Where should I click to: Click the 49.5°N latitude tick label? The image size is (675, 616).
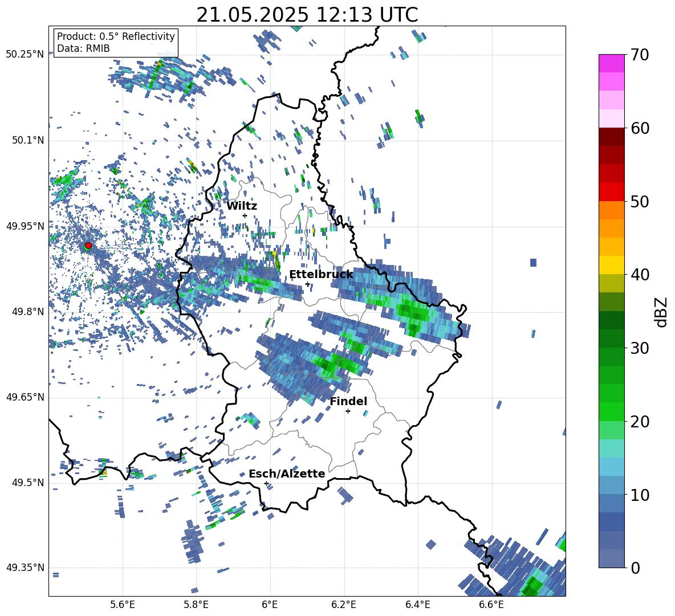(x=27, y=483)
